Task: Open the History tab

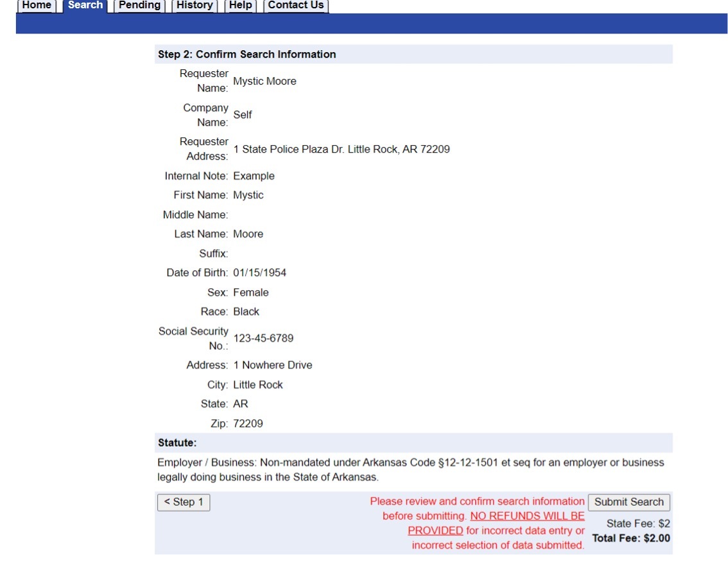Action: pos(194,5)
